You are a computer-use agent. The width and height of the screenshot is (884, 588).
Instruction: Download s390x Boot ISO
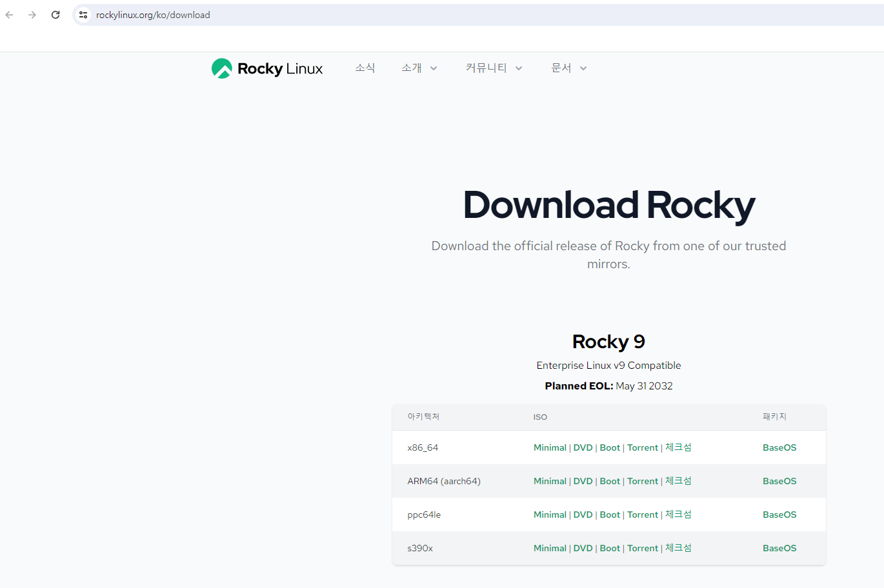610,548
